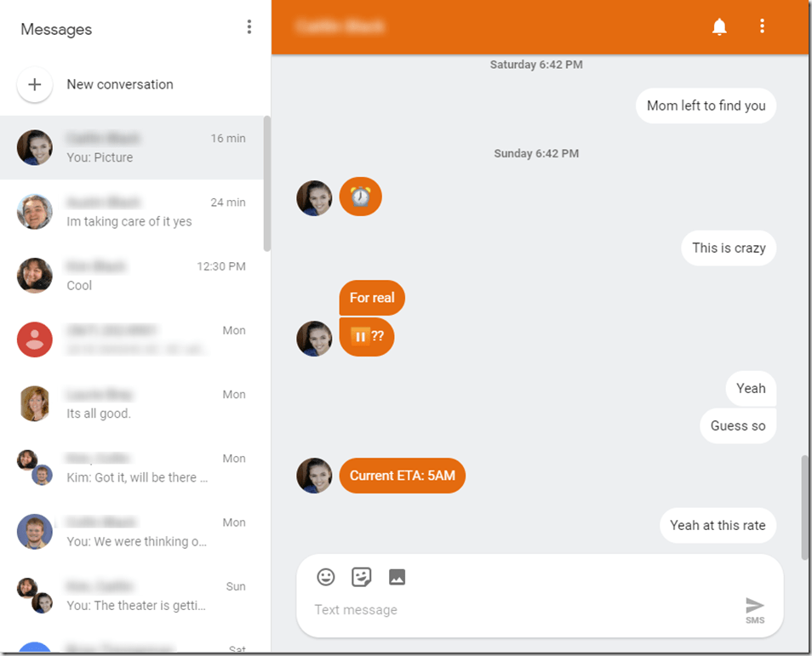Click the conversation list scrollbar
The height and width of the screenshot is (656, 812).
[x=267, y=184]
